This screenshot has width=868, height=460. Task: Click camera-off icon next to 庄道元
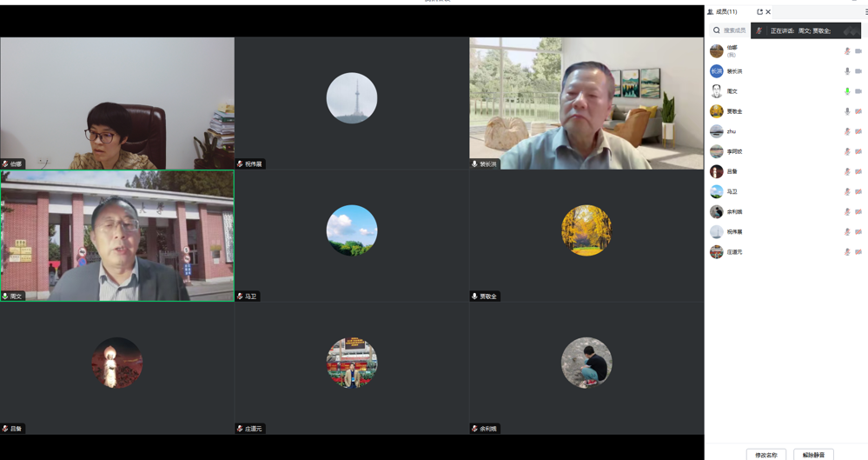(858, 252)
